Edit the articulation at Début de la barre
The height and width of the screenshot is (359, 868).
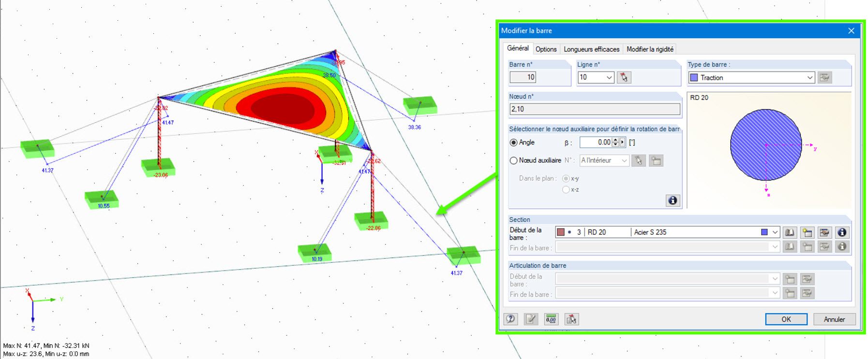[x=807, y=279]
